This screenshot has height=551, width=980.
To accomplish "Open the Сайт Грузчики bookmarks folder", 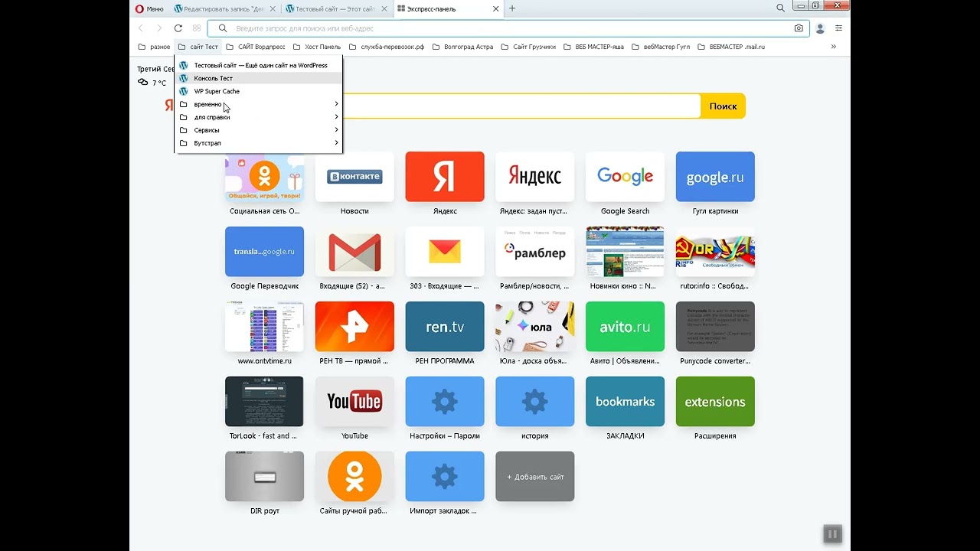I will (x=528, y=47).
